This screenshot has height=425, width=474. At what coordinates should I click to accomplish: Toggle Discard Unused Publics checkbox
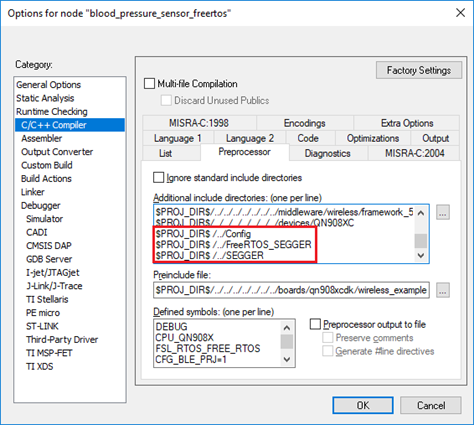tap(166, 100)
